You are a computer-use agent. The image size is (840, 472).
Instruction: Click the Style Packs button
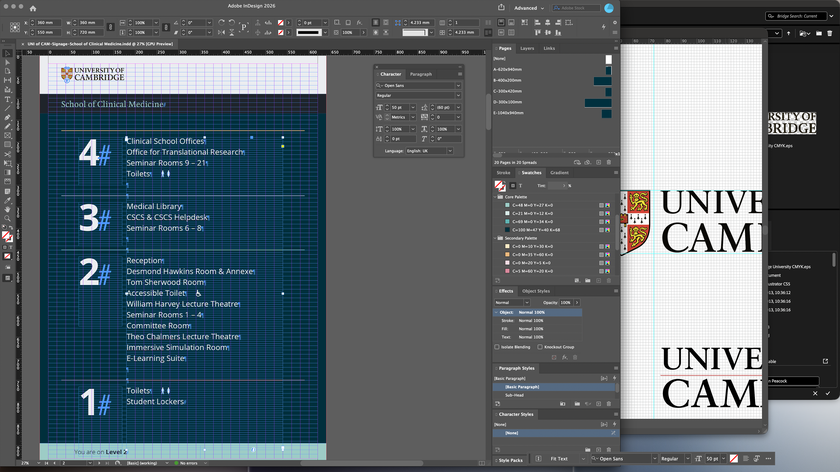(x=510, y=460)
